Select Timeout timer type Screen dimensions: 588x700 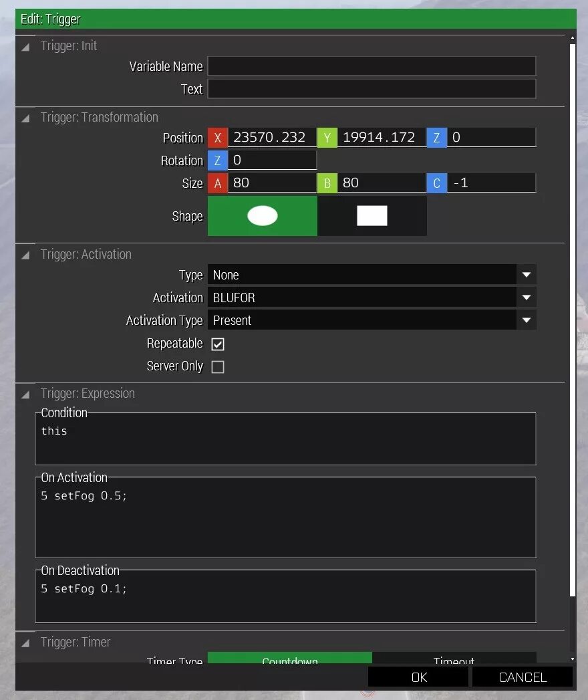454,658
